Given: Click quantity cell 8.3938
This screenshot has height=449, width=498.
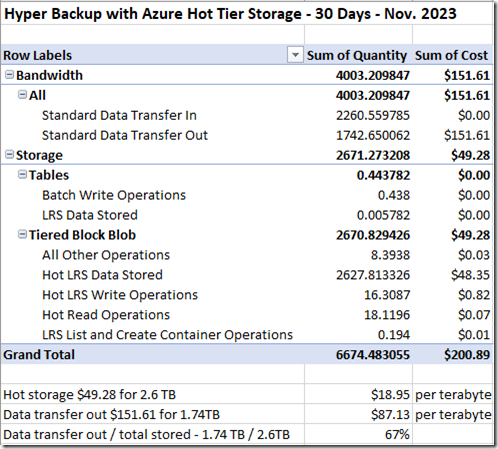Looking at the screenshot, I should click(x=390, y=255).
